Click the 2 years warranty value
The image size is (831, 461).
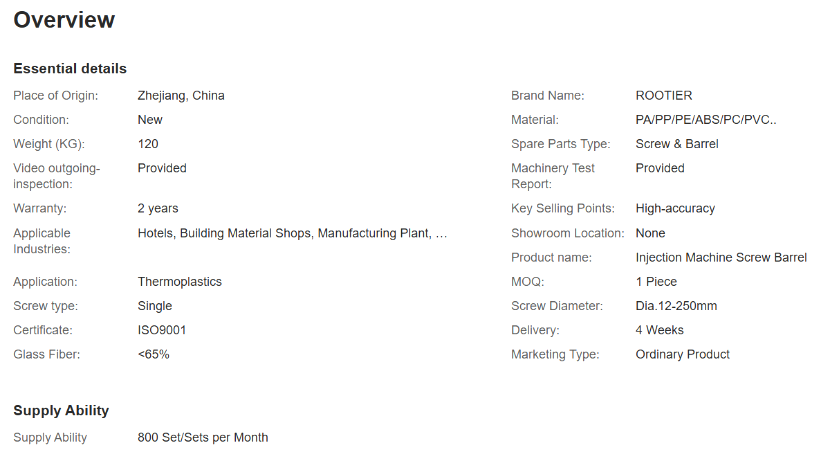158,209
